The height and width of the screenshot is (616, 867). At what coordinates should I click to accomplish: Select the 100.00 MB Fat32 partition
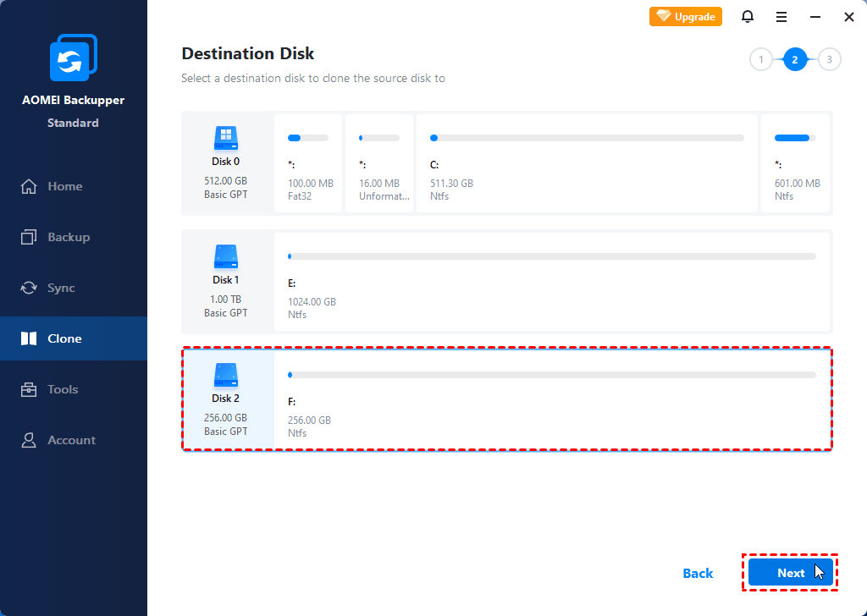click(x=308, y=163)
